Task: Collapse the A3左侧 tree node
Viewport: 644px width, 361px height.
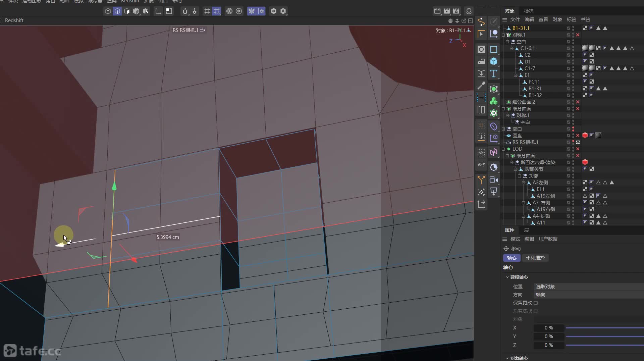Action: click(523, 183)
